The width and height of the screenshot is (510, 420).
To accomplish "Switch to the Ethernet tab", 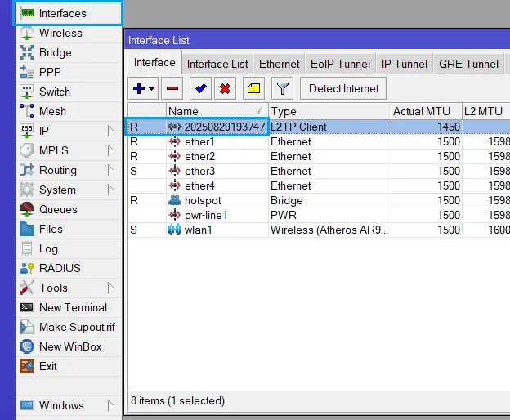I will coord(279,64).
